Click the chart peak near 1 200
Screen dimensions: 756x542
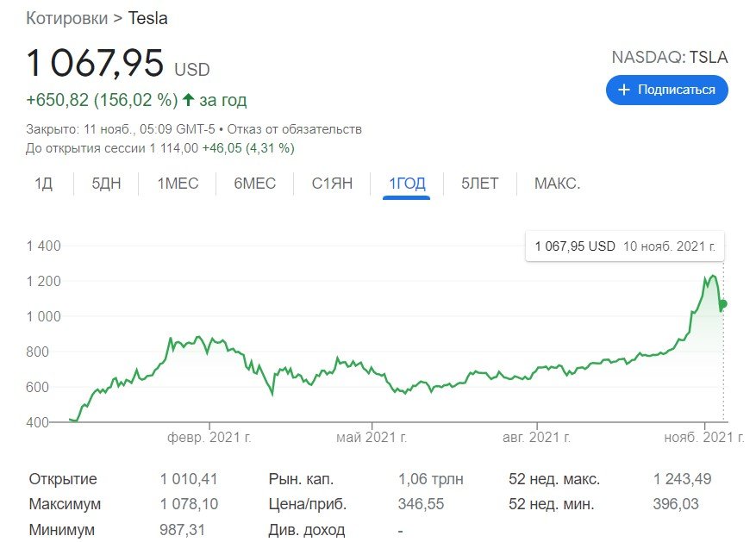tap(712, 277)
